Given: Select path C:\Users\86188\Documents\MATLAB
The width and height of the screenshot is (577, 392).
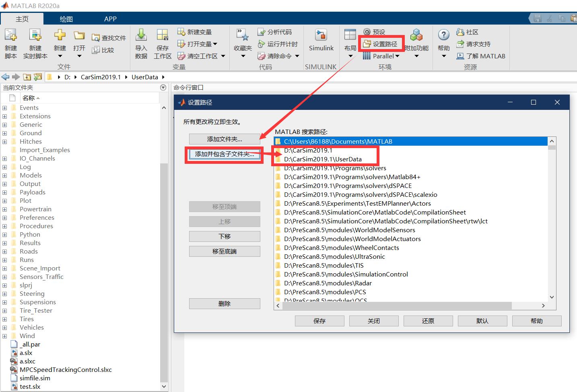Looking at the screenshot, I should click(x=411, y=141).
